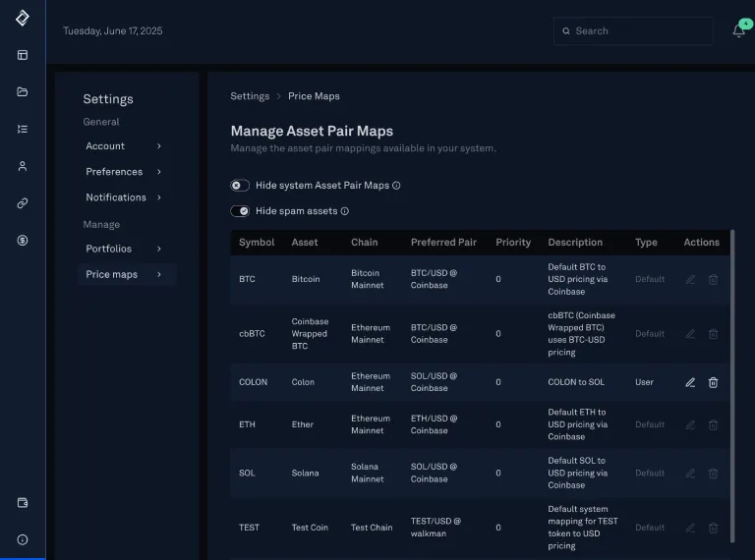Open the dollar coin icon in sidebar
This screenshot has height=560, width=755.
point(23,240)
